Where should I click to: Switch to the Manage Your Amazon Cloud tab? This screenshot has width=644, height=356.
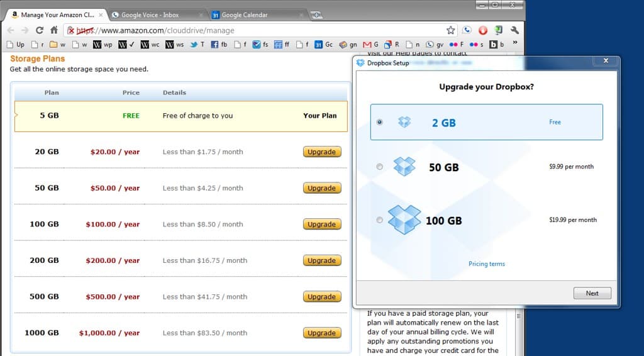(x=57, y=15)
